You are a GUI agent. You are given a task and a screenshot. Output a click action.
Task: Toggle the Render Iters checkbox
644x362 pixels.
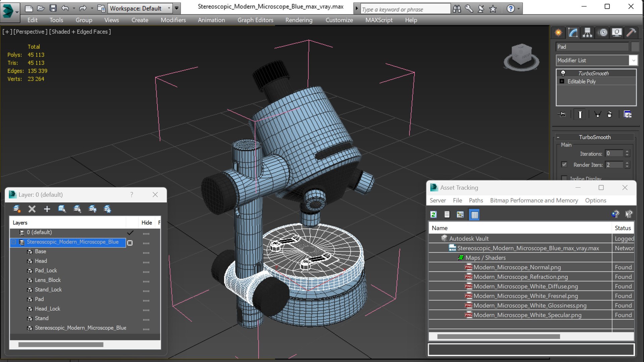(564, 165)
